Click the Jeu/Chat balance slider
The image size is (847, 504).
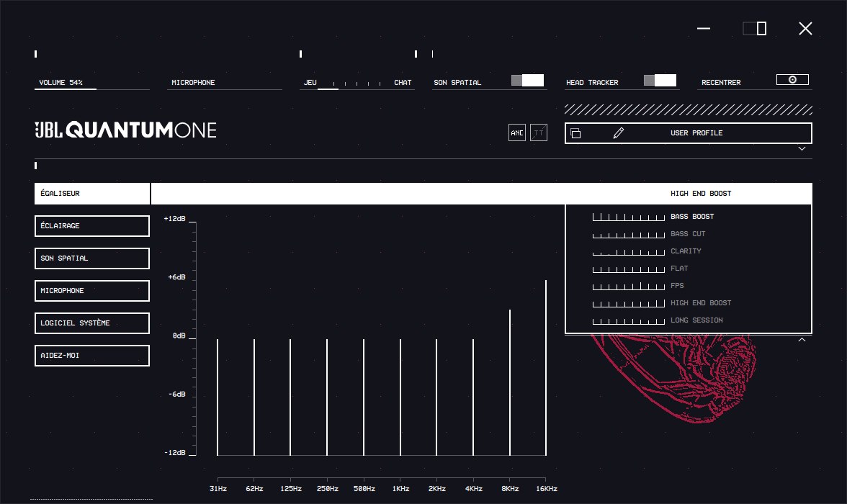coord(357,84)
